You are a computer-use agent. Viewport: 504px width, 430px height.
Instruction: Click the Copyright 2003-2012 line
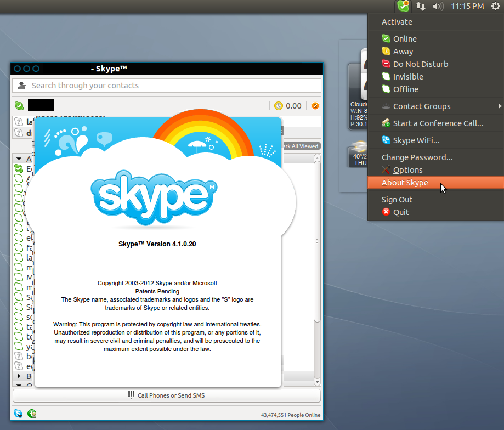[x=157, y=283]
